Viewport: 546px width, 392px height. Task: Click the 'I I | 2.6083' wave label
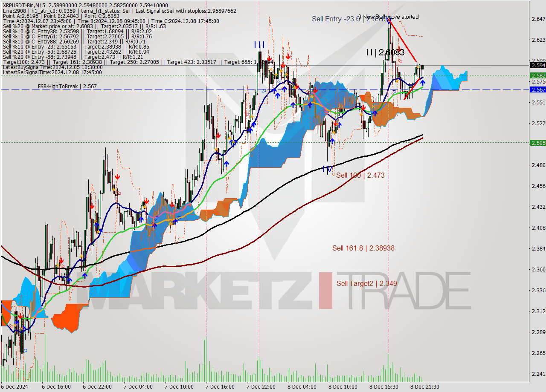[x=385, y=52]
